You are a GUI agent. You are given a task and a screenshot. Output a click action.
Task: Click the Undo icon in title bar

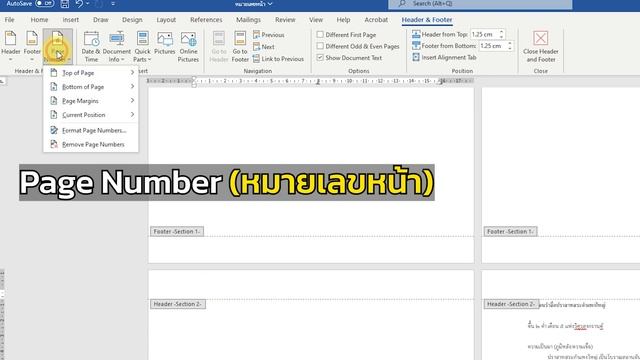[79, 4]
